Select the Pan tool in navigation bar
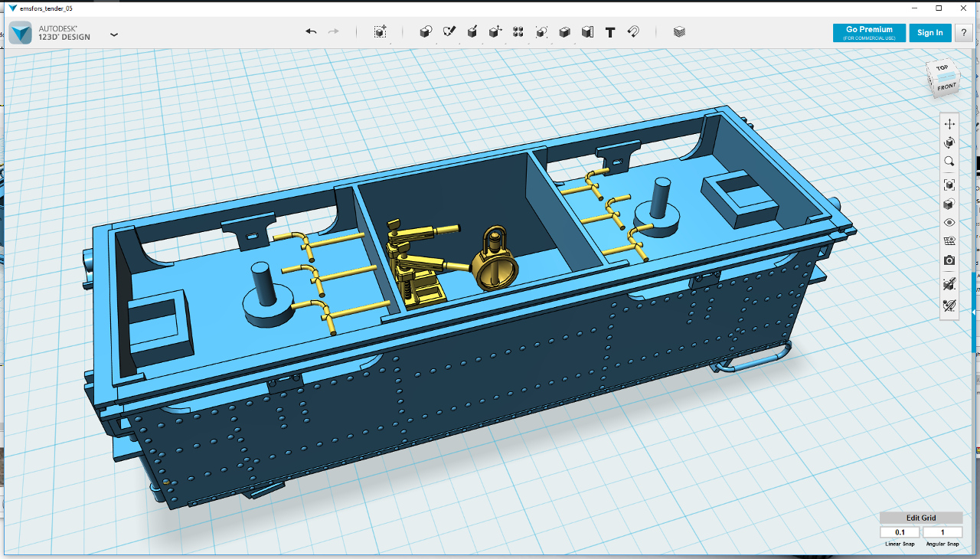 949,124
